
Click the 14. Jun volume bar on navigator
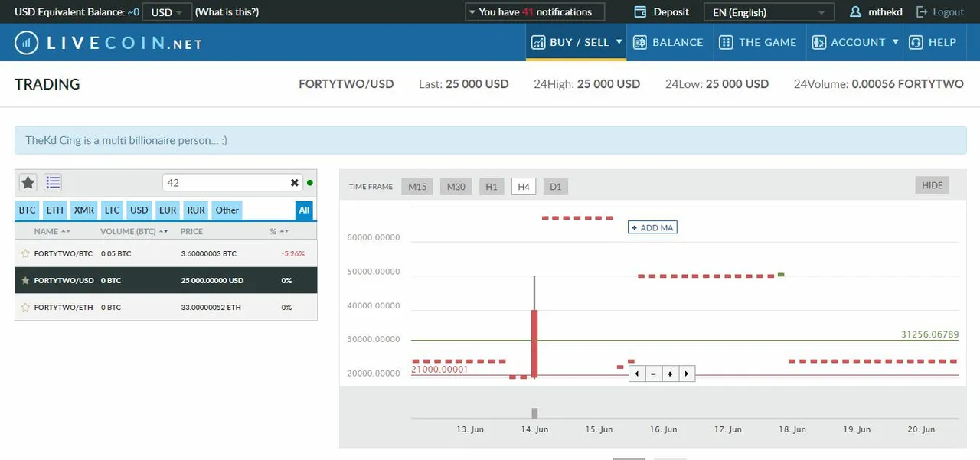coord(534,413)
